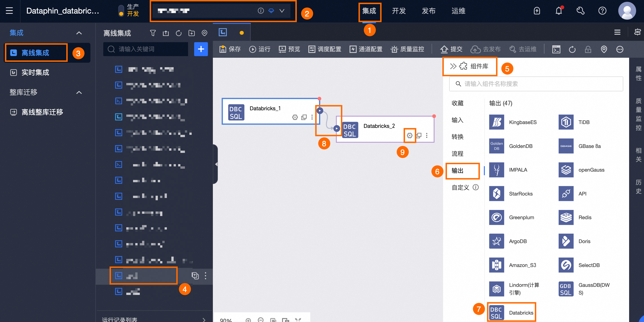Refresh the 离线集成 task list
The height and width of the screenshot is (322, 644).
pos(179,33)
